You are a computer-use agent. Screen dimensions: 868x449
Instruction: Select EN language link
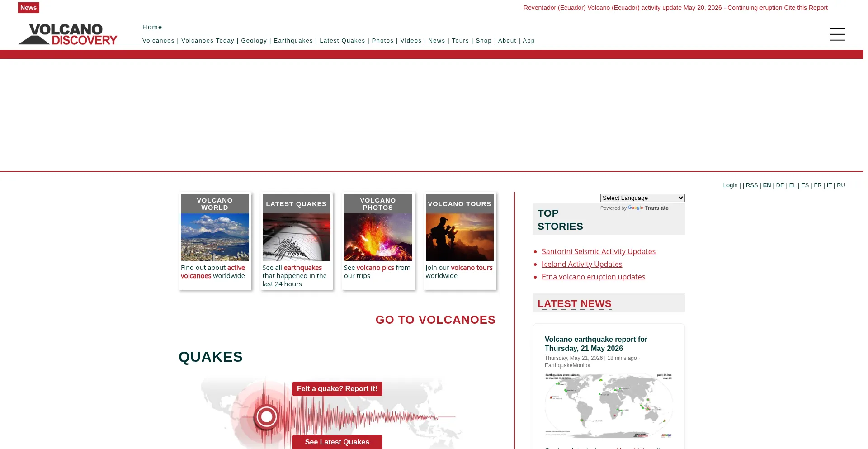(x=767, y=185)
